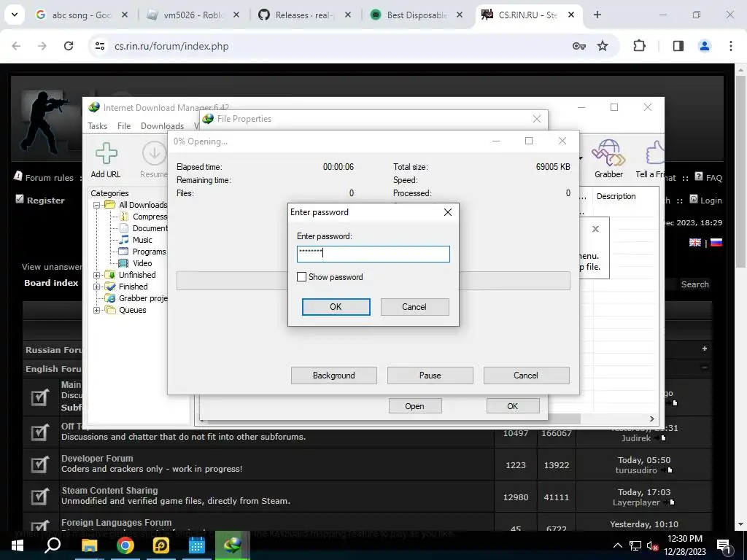Screen dimensions: 747x560
Task: Confirm password with the OK button
Action: (x=336, y=307)
